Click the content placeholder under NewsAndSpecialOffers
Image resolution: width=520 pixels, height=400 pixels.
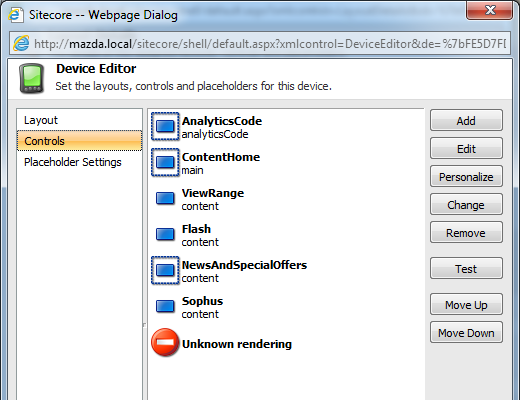coord(200,278)
